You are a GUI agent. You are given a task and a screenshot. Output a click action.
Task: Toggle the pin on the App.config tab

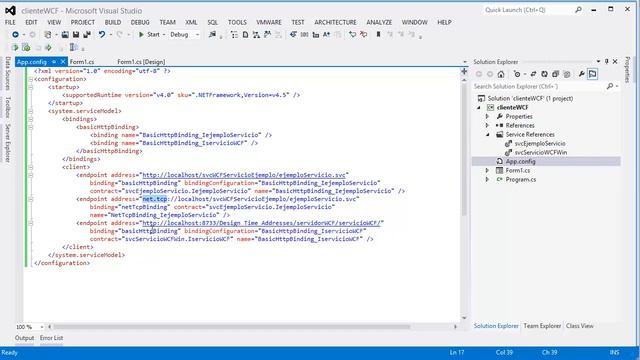[53, 62]
